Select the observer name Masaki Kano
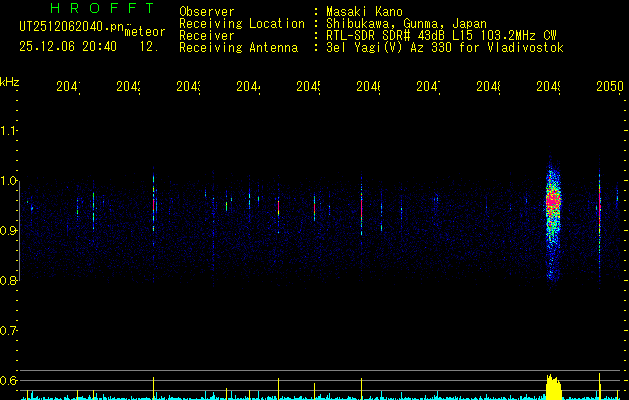629x400 pixels. click(364, 12)
